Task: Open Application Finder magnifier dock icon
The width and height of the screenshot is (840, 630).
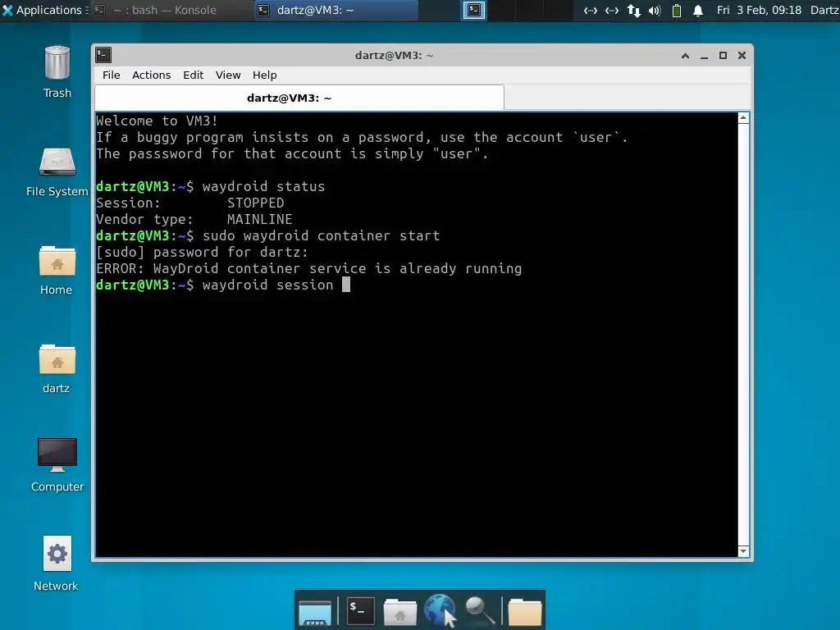Action: click(479, 610)
